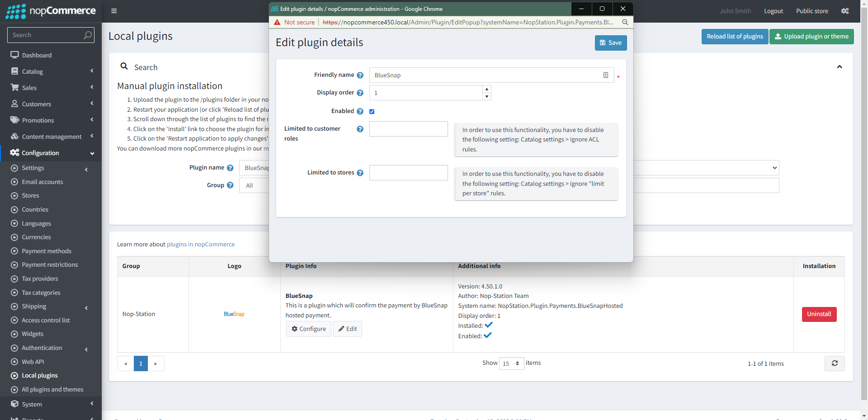Expand the Promotions menu
Screen dimensions: 868x420
pyautogui.click(x=51, y=120)
